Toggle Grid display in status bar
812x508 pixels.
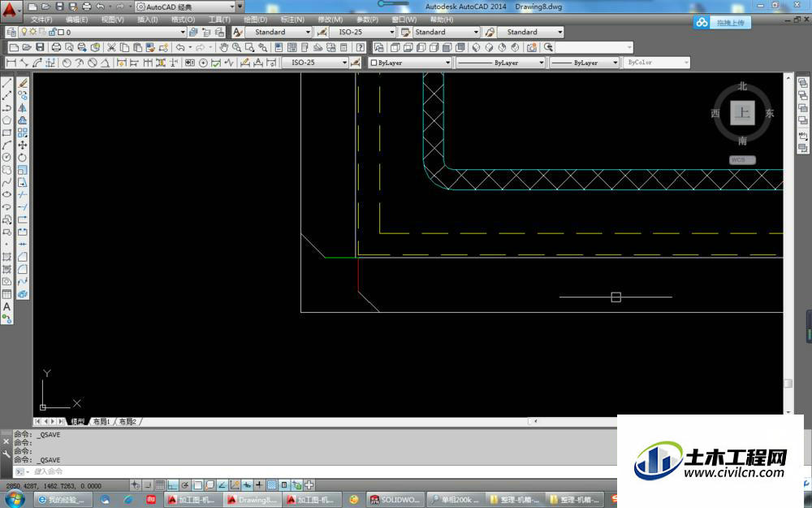[160, 485]
